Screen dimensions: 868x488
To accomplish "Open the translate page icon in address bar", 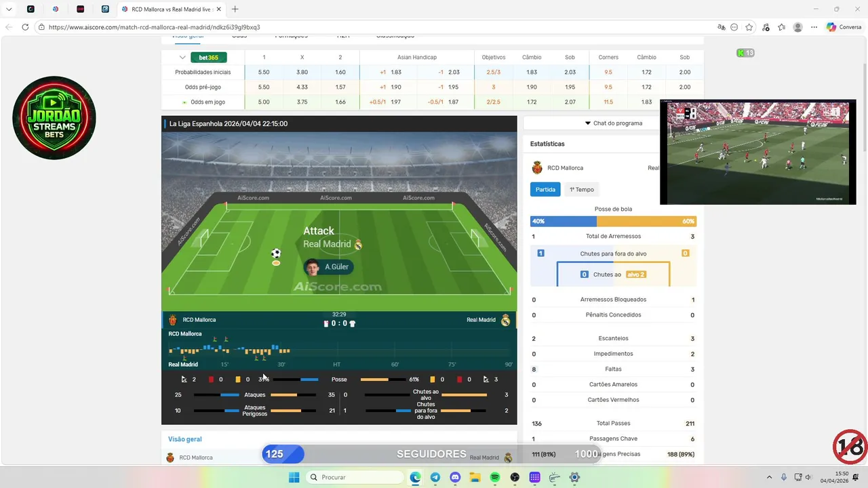I will coord(722,27).
